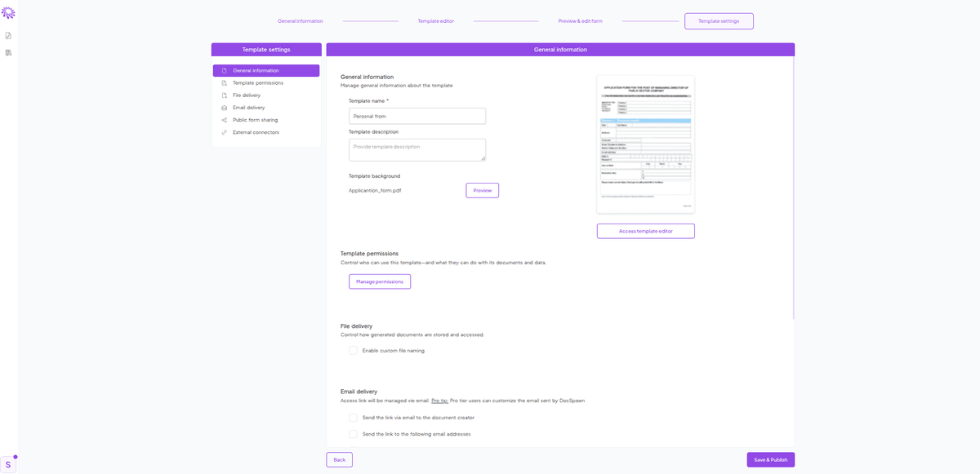Click the Save & Publish button
Image resolution: width=980 pixels, height=474 pixels.
(770, 459)
